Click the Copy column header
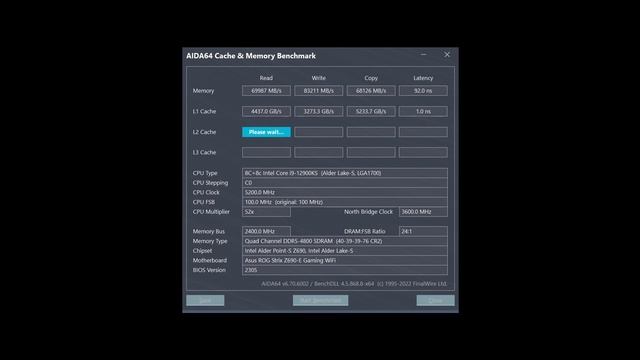This screenshot has width=640, height=360. pyautogui.click(x=371, y=78)
